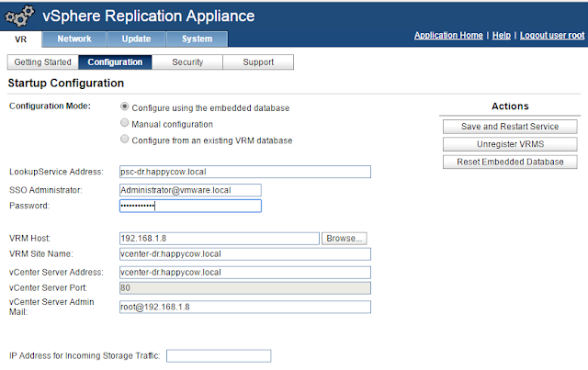Open the Support sub-tab
588x370 pixels.
(258, 62)
